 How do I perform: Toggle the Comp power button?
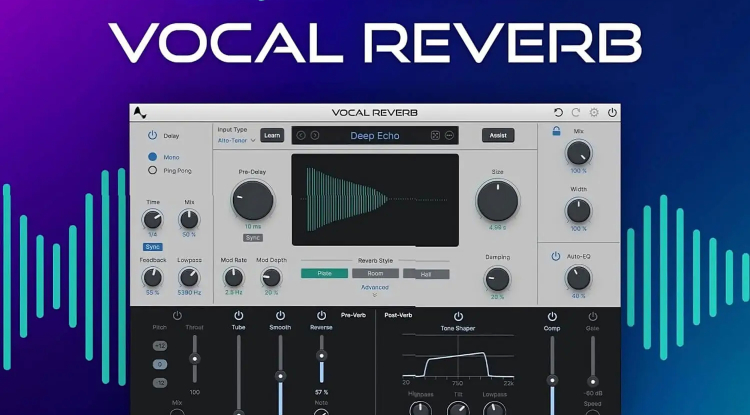click(x=552, y=317)
